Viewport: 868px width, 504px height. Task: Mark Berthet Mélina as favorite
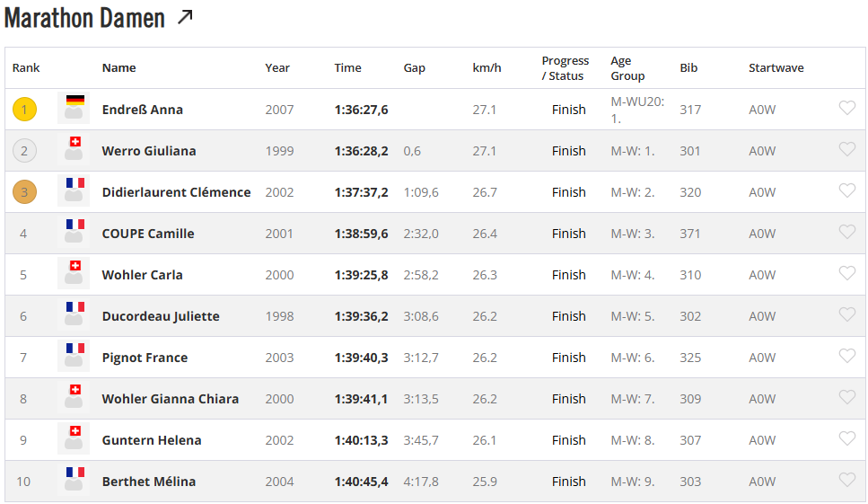pyautogui.click(x=846, y=481)
